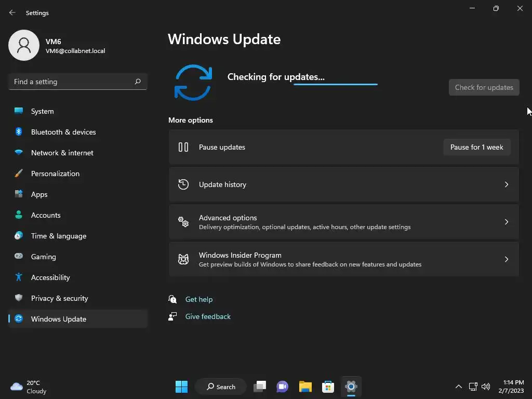Click the clock history icon beside Update history

(183, 184)
